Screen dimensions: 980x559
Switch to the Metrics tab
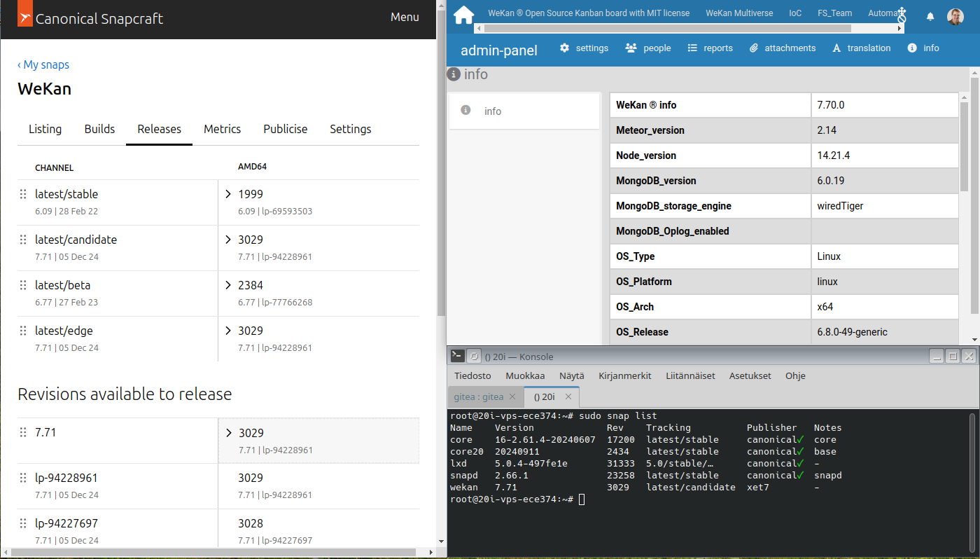222,129
